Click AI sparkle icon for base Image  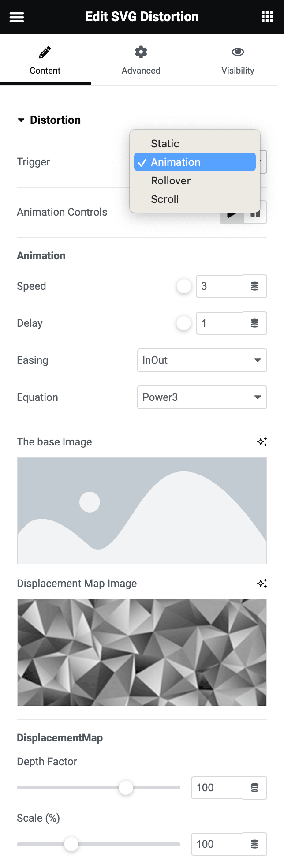pos(262,442)
